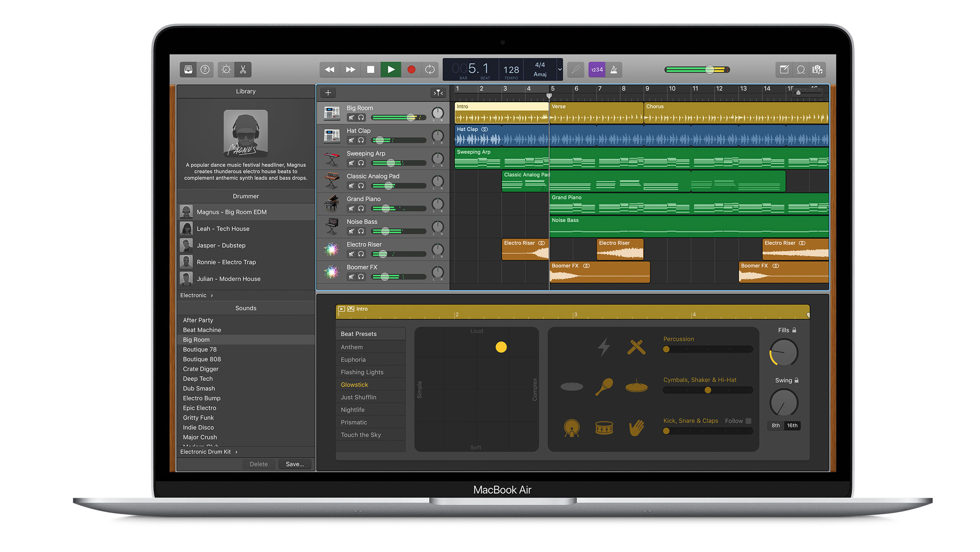This screenshot has height=552, width=980.
Task: Toggle the Cycle loop button
Action: click(430, 69)
